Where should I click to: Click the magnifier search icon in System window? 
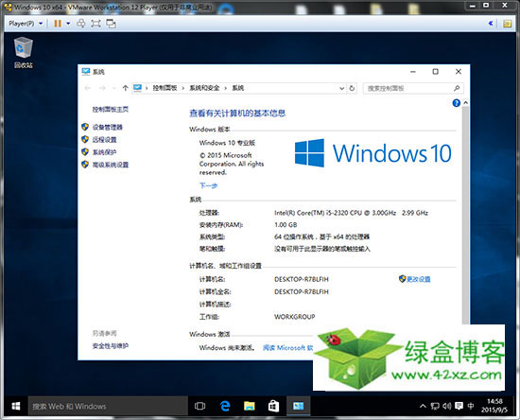[457, 88]
